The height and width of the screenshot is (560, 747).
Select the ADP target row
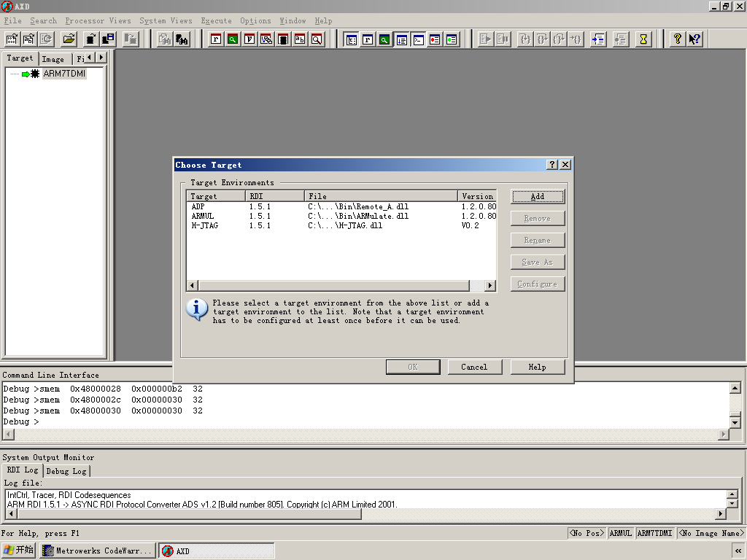click(341, 206)
